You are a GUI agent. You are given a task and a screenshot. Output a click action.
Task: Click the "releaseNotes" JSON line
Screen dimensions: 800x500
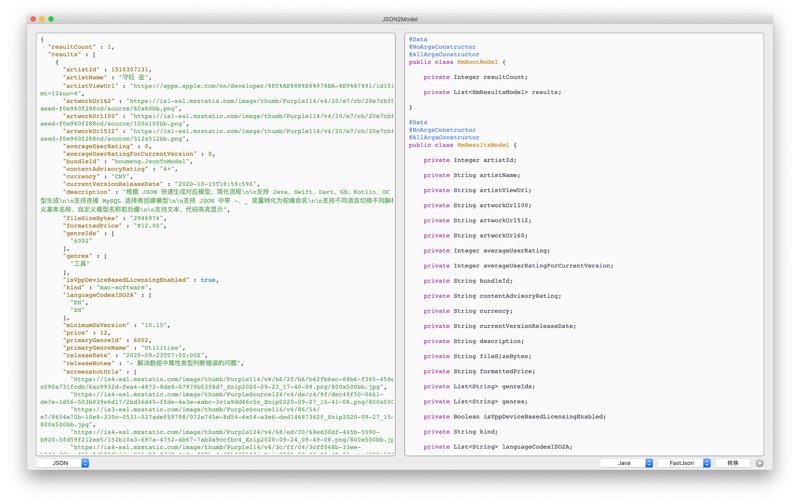(153, 363)
